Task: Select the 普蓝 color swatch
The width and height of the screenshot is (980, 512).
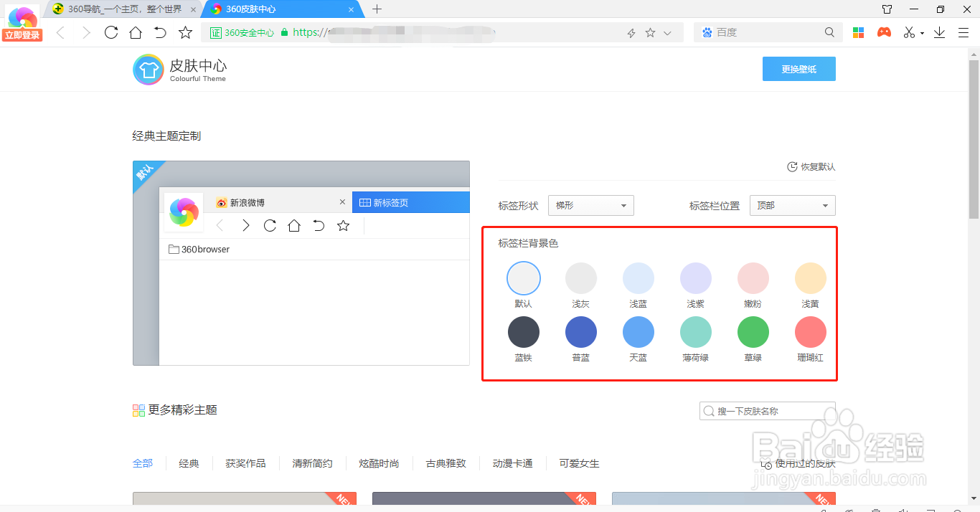Action: (x=581, y=332)
